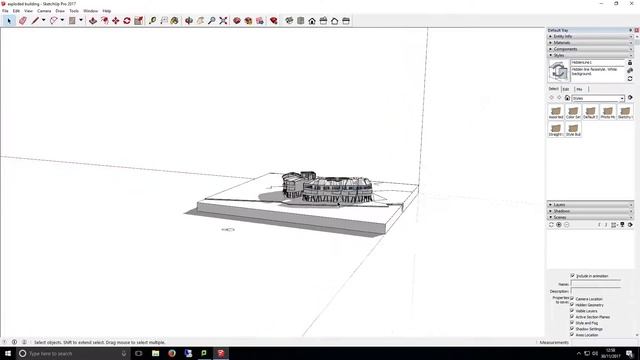
Task: Expand the Entity Info panel
Action: [x=590, y=36]
